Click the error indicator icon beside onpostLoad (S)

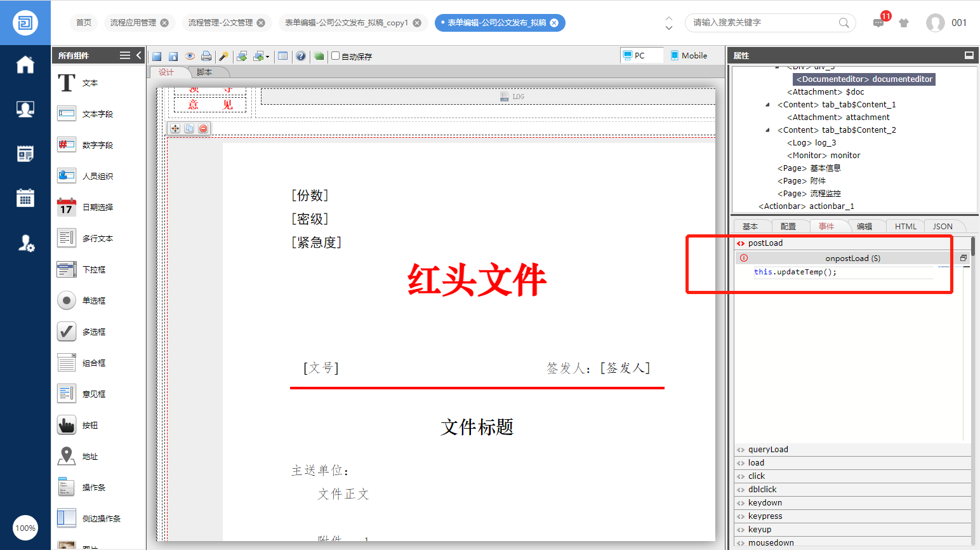(x=744, y=258)
